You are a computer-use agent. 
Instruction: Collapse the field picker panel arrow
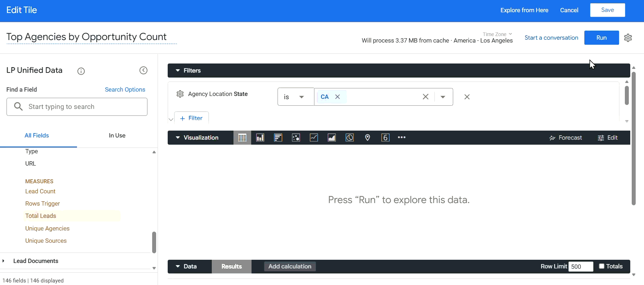[143, 70]
